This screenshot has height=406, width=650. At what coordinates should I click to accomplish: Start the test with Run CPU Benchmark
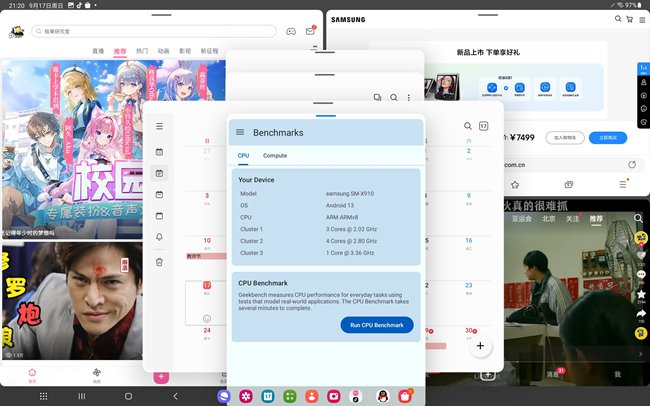[x=377, y=325]
